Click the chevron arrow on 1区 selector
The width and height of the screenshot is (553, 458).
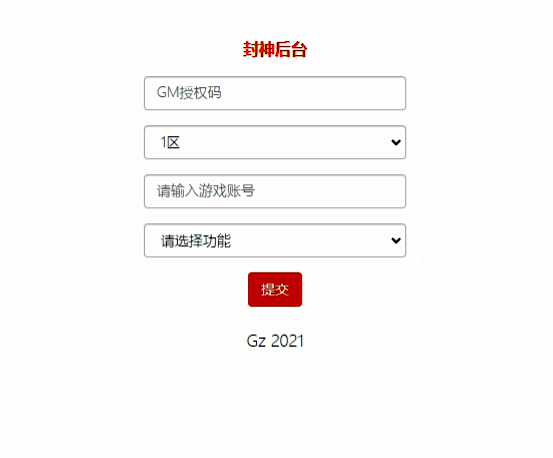396,142
